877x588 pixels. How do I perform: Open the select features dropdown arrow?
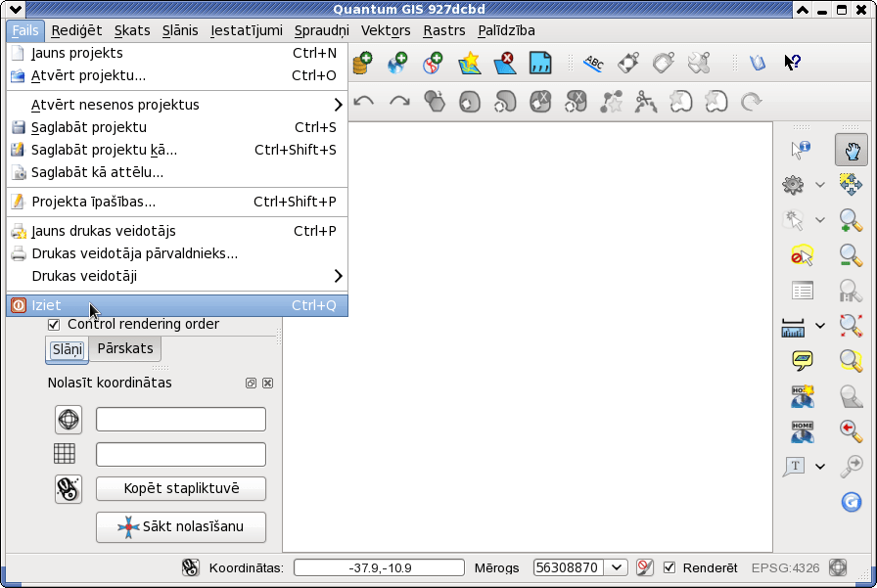[820, 220]
